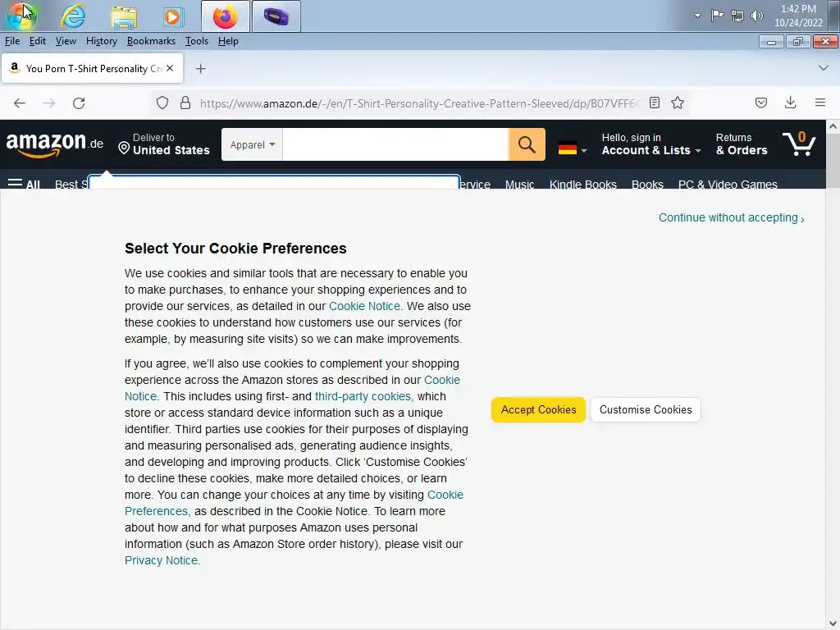Open the Apparel search category dropdown
Screen dimensions: 840x630
(253, 144)
